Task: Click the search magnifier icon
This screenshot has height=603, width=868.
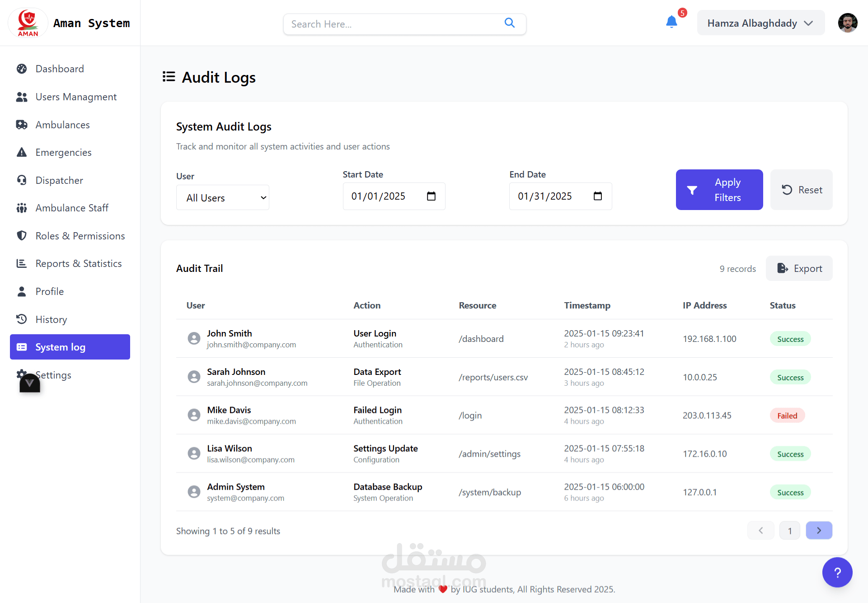Action: point(509,23)
